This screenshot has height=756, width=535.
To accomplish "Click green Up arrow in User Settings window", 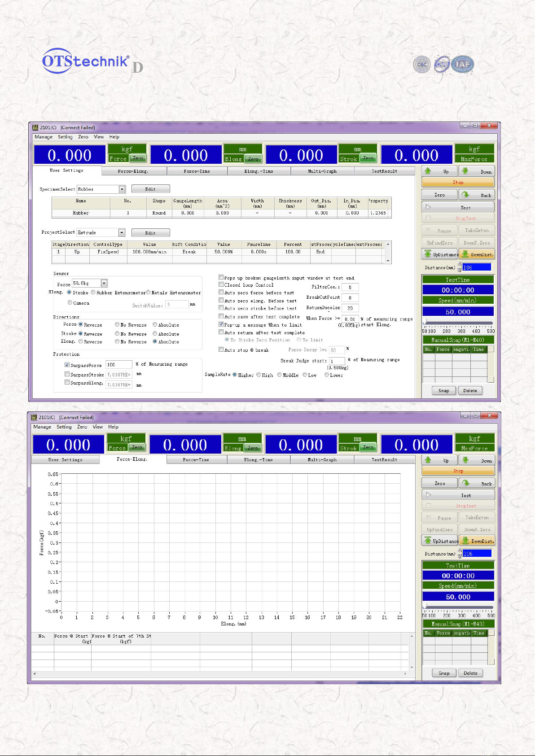I will coord(439,171).
